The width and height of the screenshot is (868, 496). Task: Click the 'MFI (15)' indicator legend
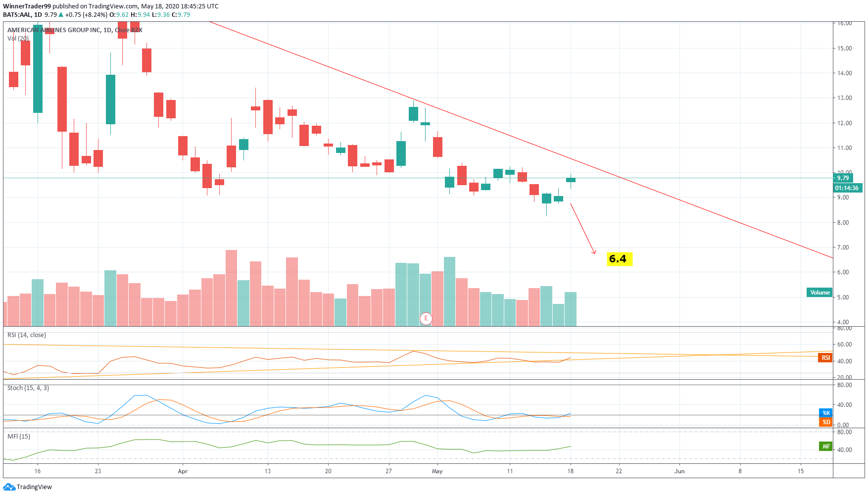point(19,437)
